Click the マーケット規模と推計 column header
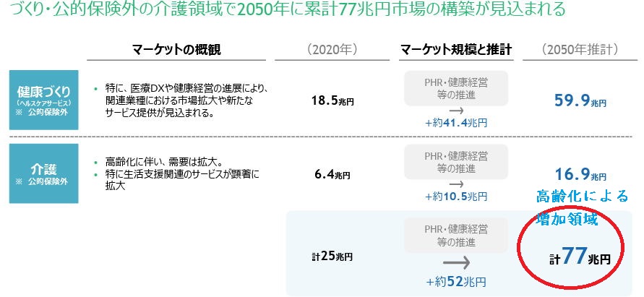 click(455, 50)
